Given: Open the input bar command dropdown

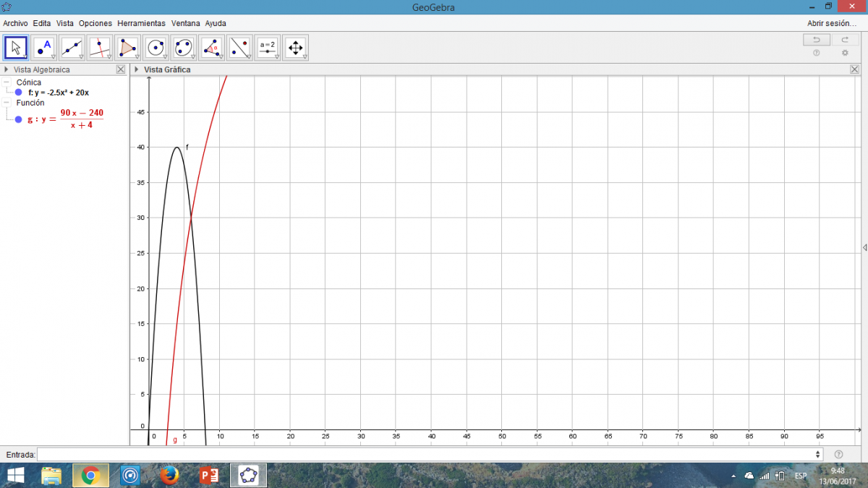Looking at the screenshot, I should pyautogui.click(x=818, y=454).
